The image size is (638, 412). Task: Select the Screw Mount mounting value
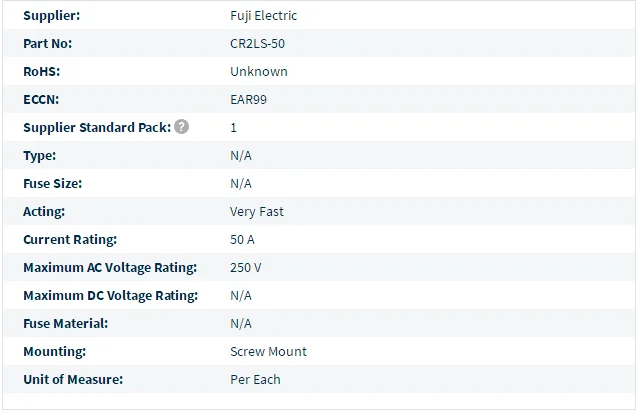[x=269, y=351]
